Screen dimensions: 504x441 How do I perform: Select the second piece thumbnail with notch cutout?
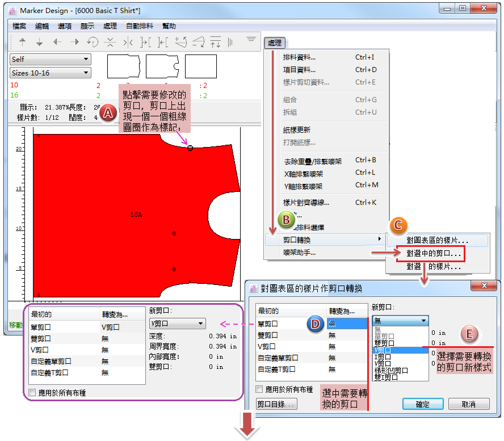coord(162,66)
